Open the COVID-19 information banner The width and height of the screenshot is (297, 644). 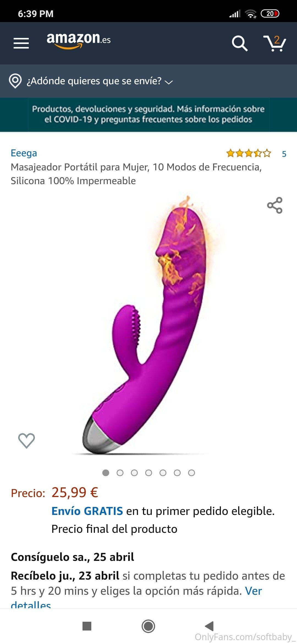pyautogui.click(x=148, y=114)
